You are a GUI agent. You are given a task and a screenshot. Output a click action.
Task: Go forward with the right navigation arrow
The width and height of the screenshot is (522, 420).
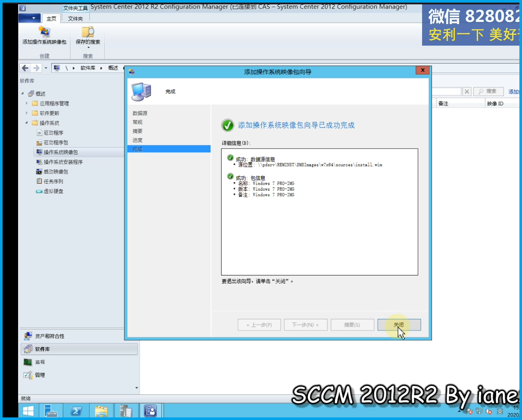pos(37,68)
